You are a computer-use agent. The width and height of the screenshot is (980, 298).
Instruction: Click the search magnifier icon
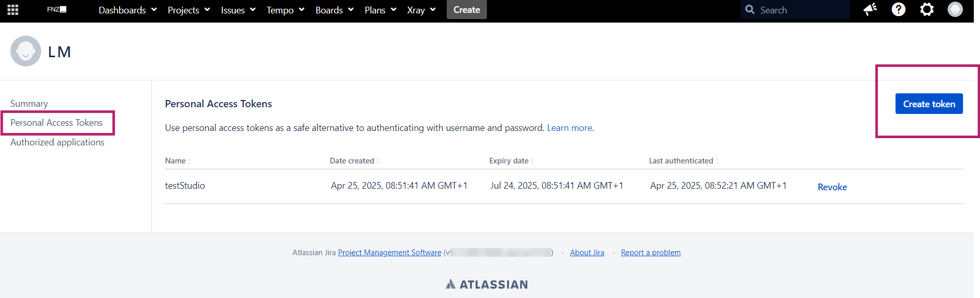(x=750, y=10)
